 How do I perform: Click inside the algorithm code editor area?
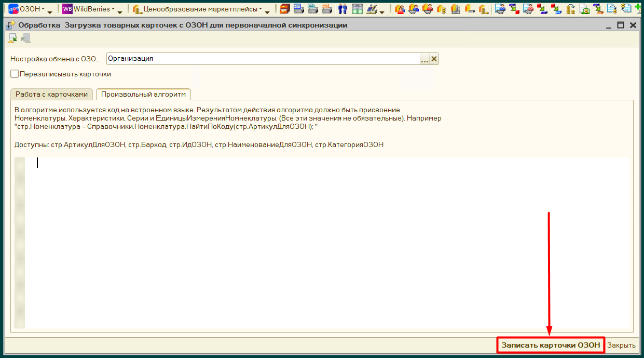(x=327, y=242)
